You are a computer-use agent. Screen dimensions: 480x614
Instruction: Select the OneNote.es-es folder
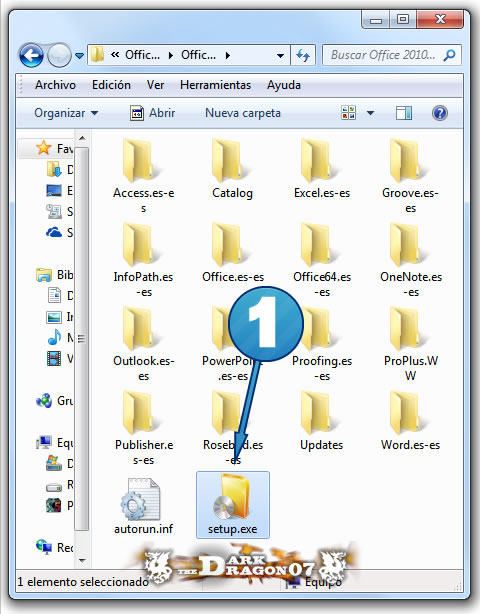point(411,260)
